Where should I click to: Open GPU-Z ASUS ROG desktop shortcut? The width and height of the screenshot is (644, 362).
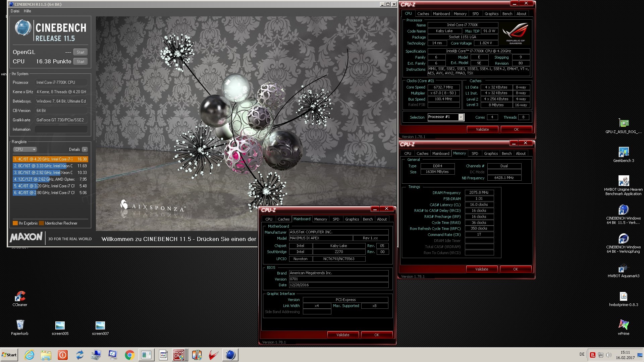[623, 126]
